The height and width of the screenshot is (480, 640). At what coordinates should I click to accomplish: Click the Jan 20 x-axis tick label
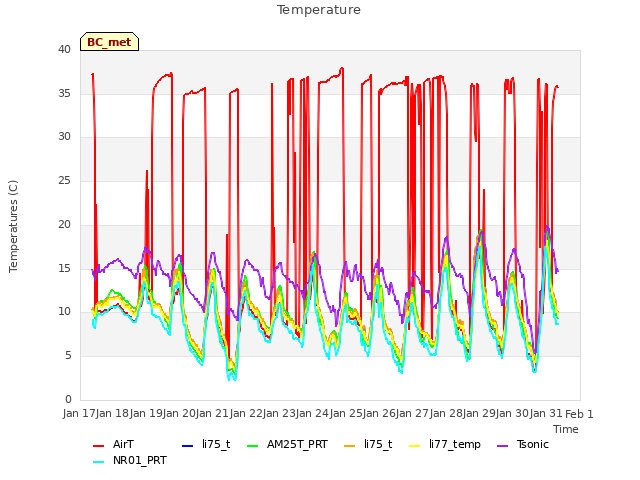pyautogui.click(x=180, y=414)
